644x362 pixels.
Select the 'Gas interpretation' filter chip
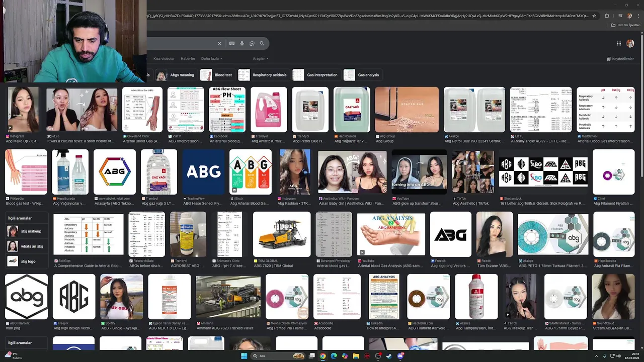click(316, 75)
